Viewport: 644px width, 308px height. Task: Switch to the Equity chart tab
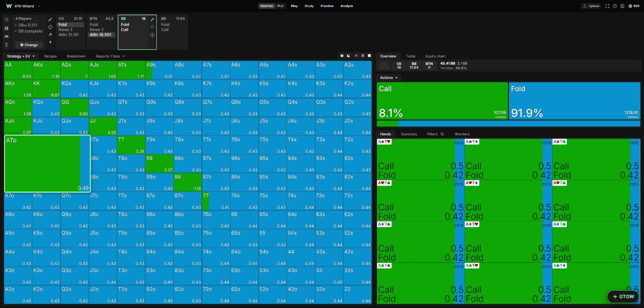pos(435,56)
